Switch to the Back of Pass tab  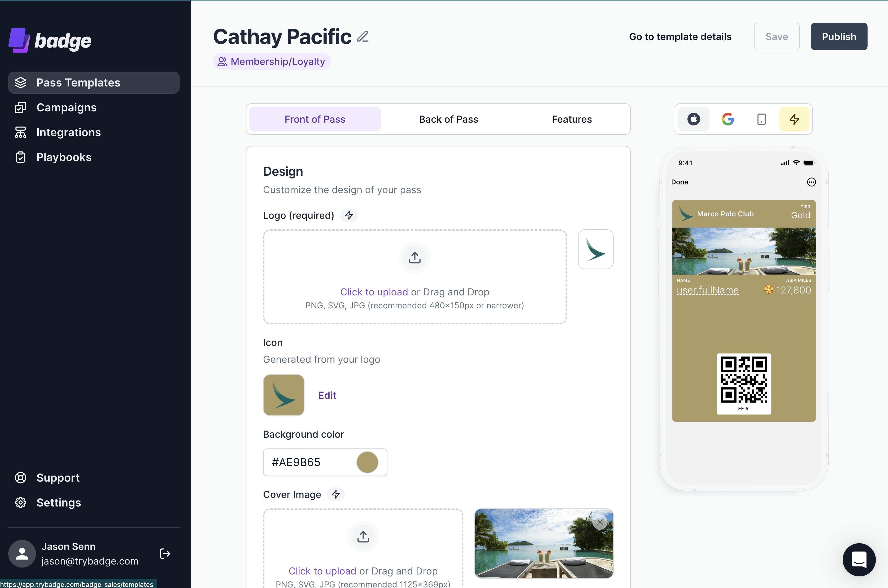(448, 119)
